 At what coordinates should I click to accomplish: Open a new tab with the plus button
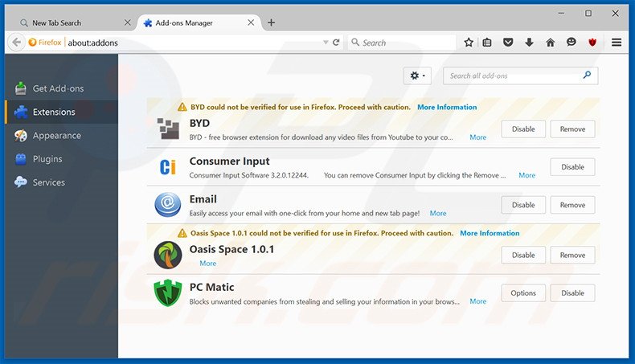point(271,22)
